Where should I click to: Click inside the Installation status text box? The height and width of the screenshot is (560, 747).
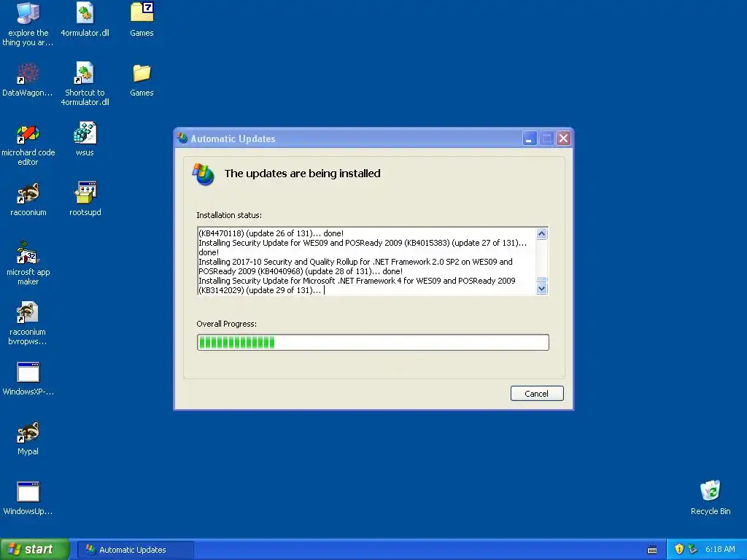[x=367, y=262]
